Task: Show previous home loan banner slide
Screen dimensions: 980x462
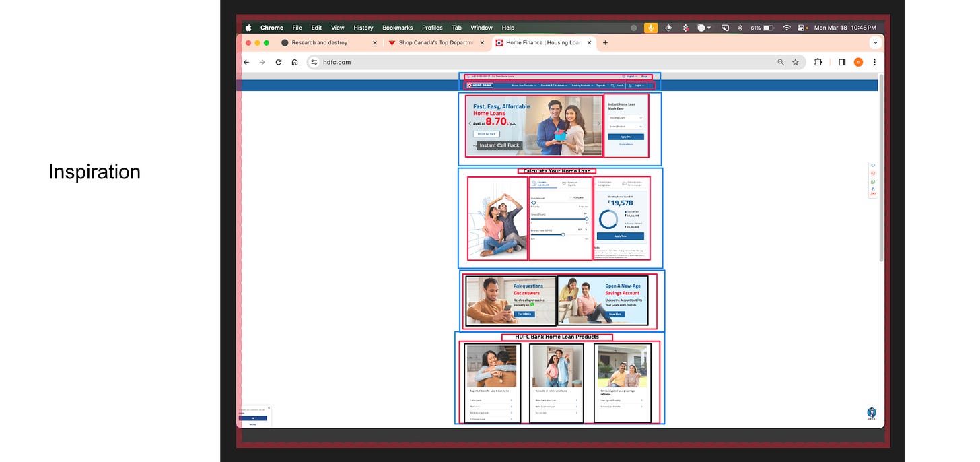Action: pos(470,124)
